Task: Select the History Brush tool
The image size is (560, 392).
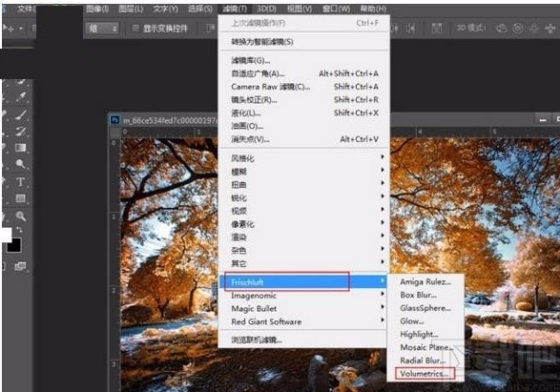Action: pos(20,131)
